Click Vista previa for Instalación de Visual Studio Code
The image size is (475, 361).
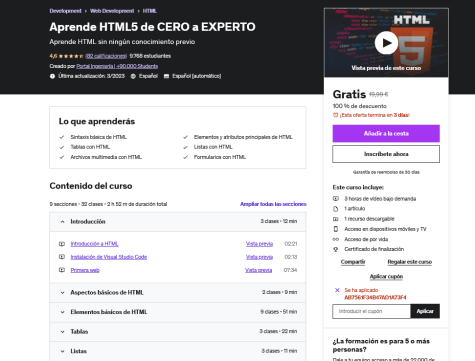(x=259, y=257)
